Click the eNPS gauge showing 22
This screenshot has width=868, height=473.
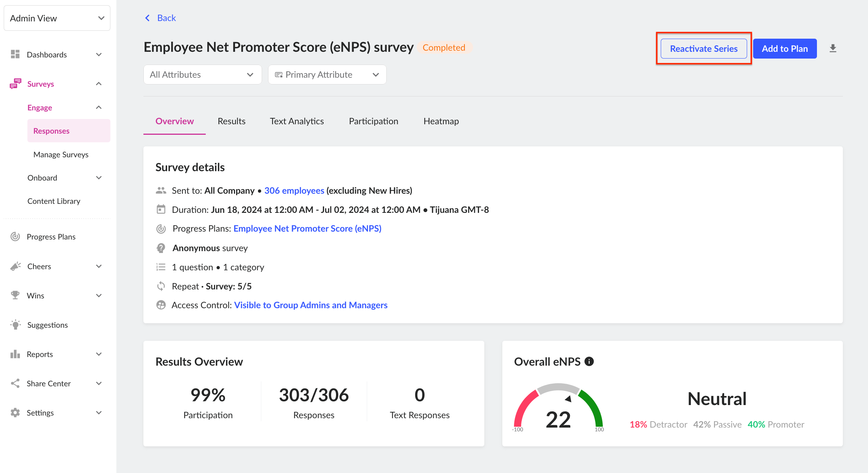pos(558,407)
